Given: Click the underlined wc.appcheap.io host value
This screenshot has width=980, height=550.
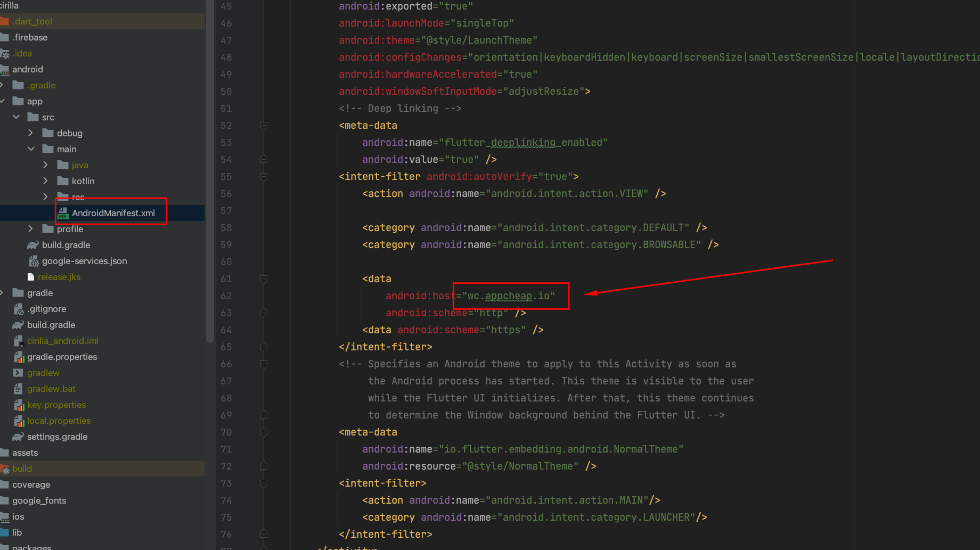Looking at the screenshot, I should pyautogui.click(x=509, y=295).
